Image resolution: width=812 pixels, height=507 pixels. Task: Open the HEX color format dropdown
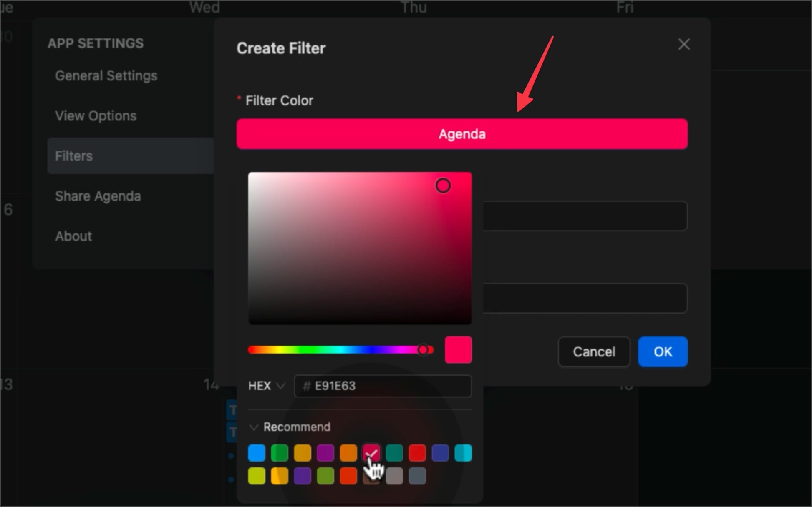click(x=266, y=386)
